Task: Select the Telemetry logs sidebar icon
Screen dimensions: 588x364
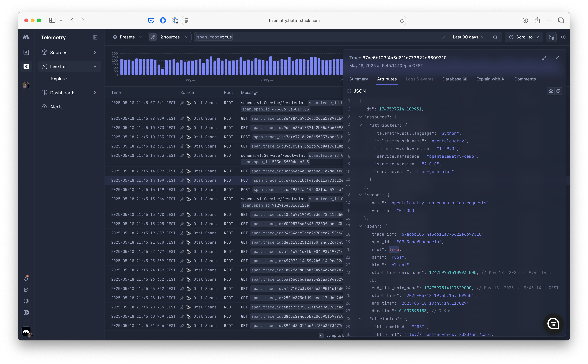Action: click(26, 66)
